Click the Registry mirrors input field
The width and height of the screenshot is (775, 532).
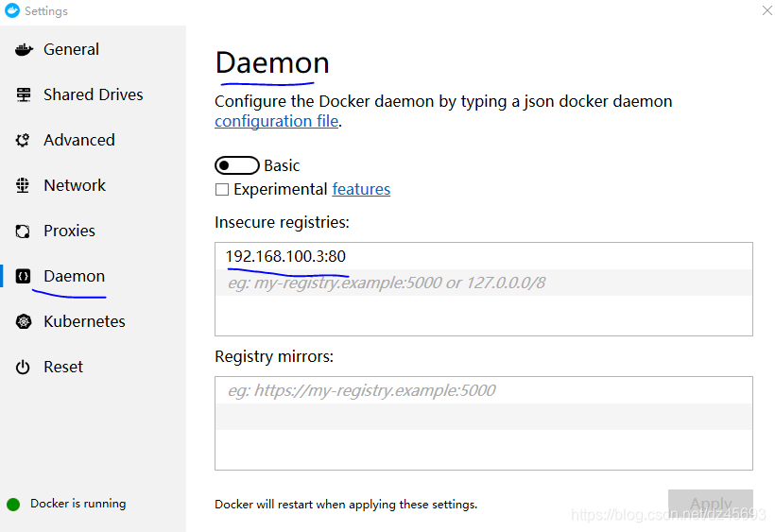coord(483,390)
